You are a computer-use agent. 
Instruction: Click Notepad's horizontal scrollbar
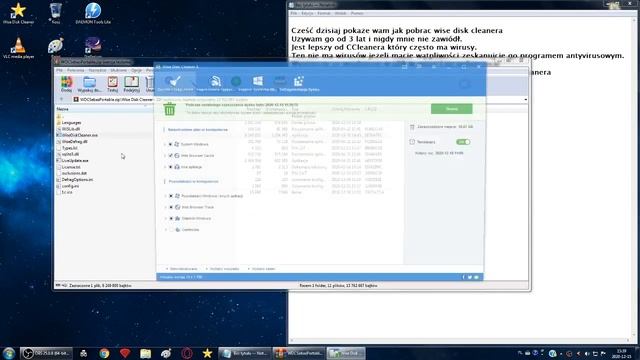[461, 340]
